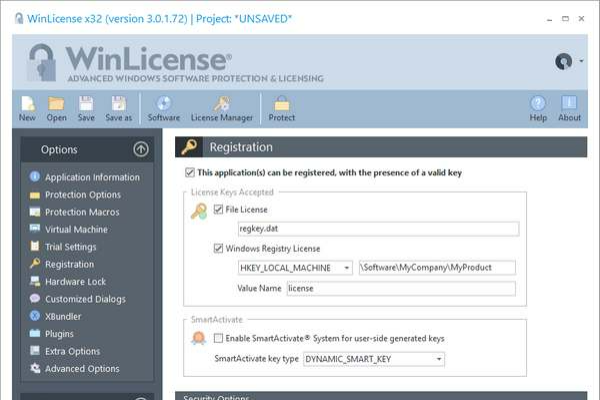Collapse the Options panel with arrow
The image size is (600, 400).
coord(140,150)
